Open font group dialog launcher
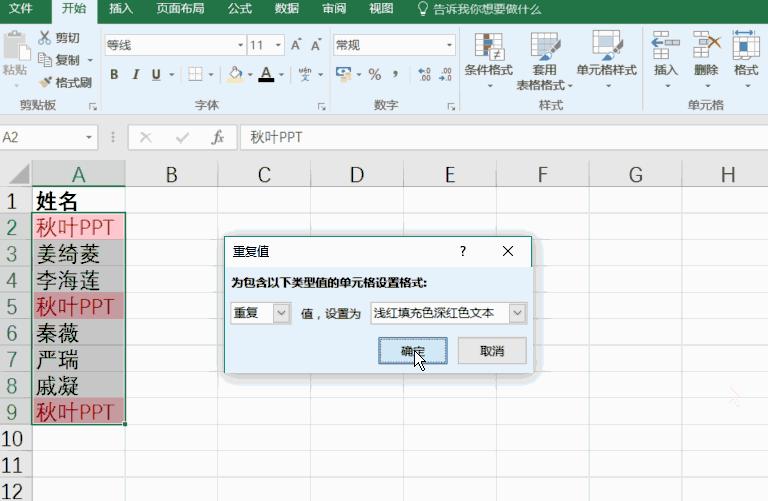This screenshot has height=501, width=768. (321, 106)
